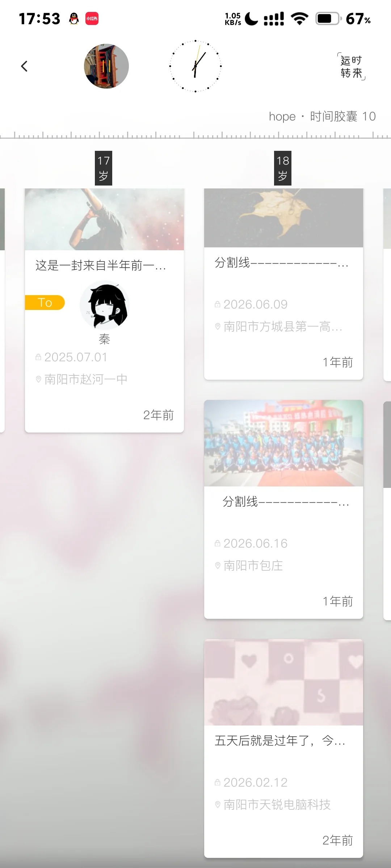The image size is (391, 868).
Task: Tap the back arrow icon
Action: (24, 66)
